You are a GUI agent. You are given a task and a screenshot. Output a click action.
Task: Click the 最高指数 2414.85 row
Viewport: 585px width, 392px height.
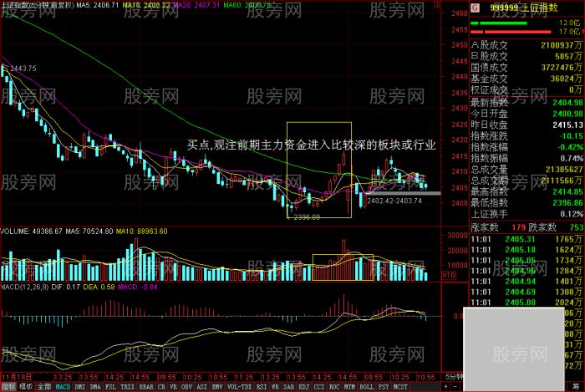[526, 191]
